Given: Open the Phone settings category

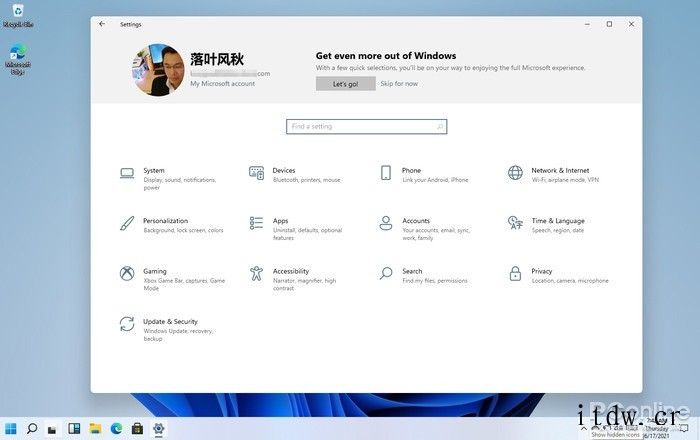Looking at the screenshot, I should [x=411, y=171].
